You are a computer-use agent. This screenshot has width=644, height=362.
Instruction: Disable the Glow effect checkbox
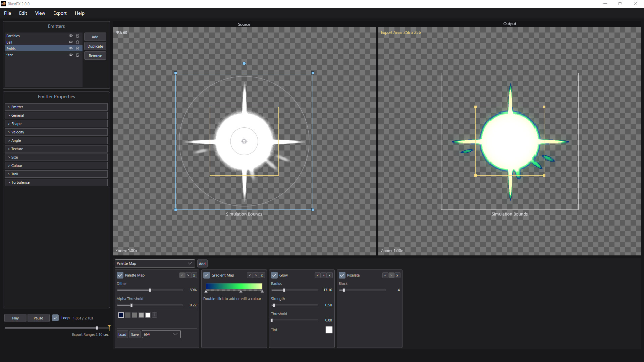(x=274, y=275)
